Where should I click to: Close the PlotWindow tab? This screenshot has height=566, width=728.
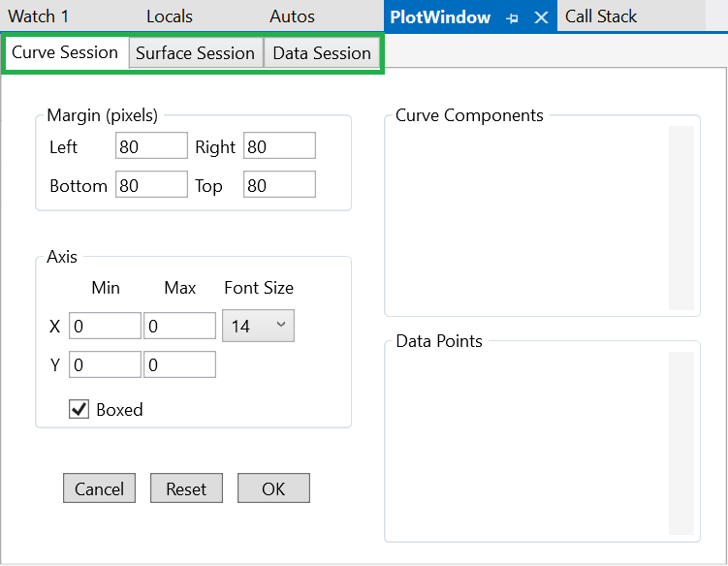pos(541,17)
